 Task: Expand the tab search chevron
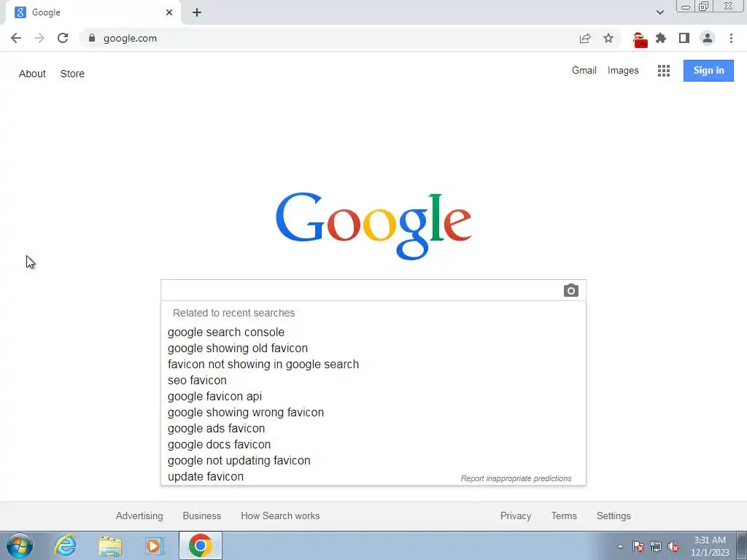coord(659,12)
